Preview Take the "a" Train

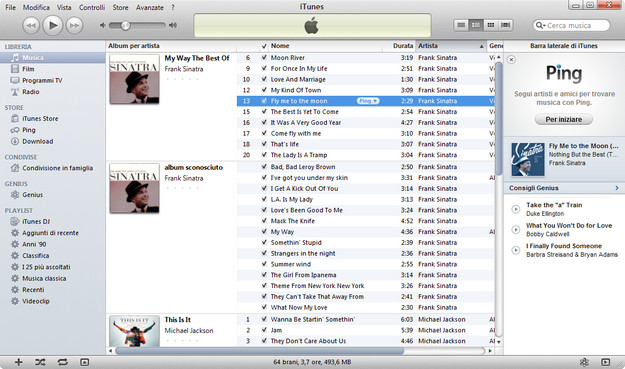pos(515,209)
